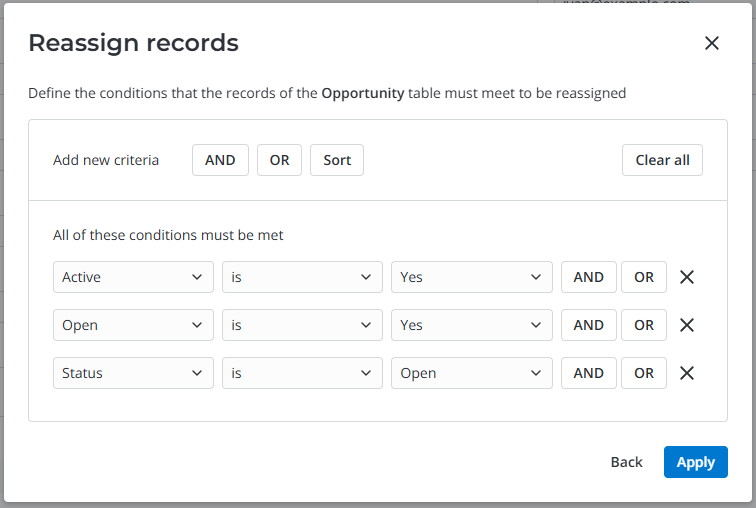
Task: Add new AND criteria at the top
Action: (x=220, y=160)
